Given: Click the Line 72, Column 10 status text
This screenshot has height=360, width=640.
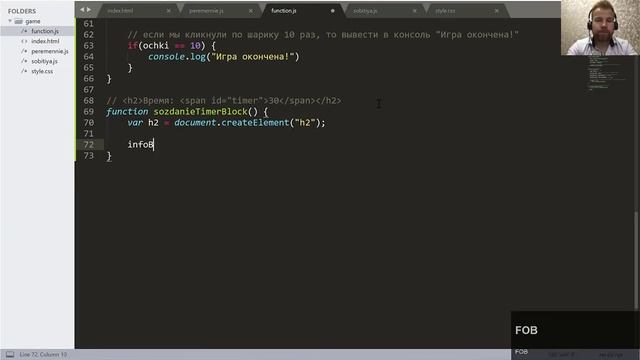Looking at the screenshot, I should [x=43, y=354].
